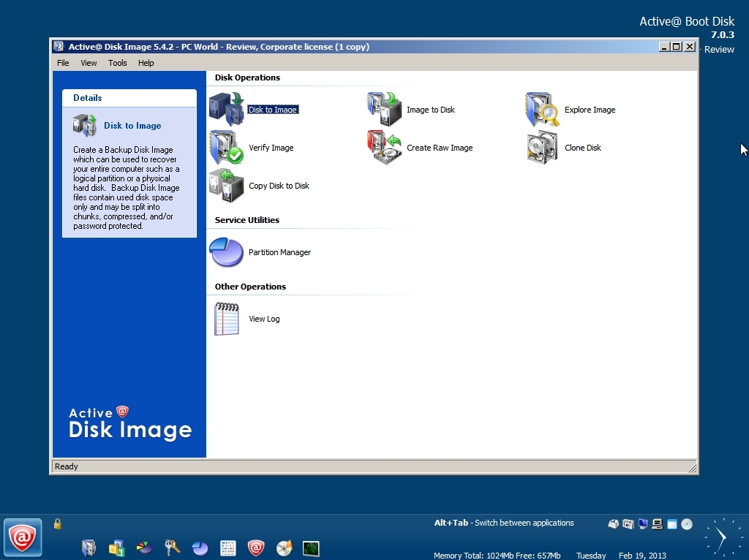Screen dimensions: 749x560
Task: Launch Explore Image
Action: click(x=590, y=110)
